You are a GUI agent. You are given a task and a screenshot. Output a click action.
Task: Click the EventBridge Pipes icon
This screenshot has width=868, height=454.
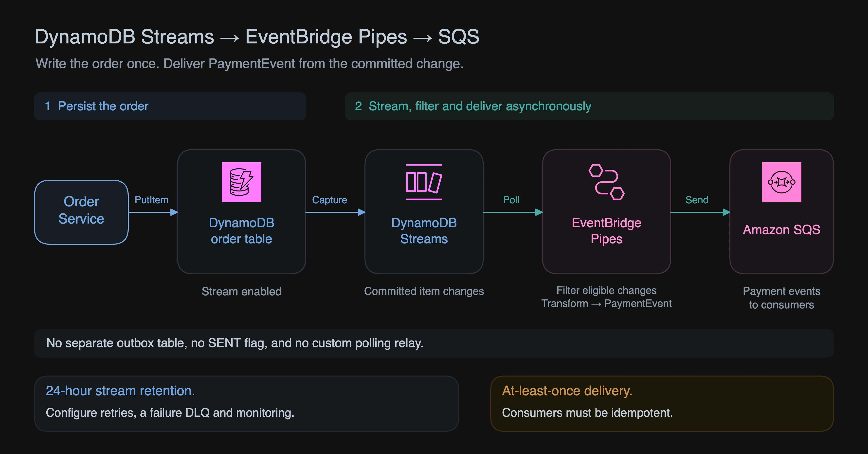click(x=607, y=182)
